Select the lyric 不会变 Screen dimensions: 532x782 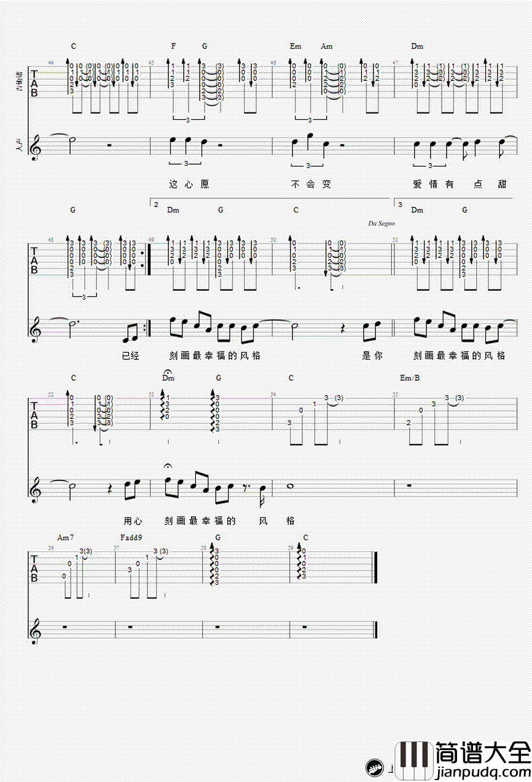click(311, 184)
